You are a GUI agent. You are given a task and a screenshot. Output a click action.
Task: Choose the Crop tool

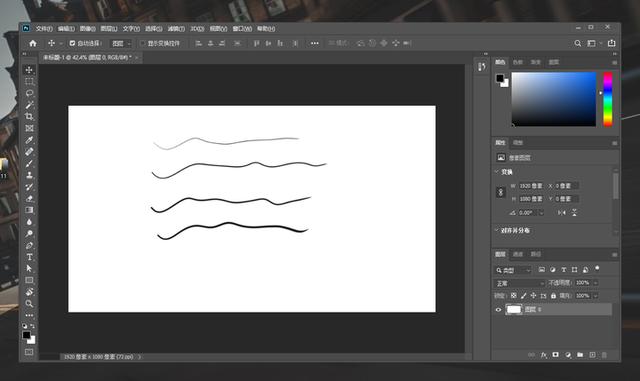(29, 117)
